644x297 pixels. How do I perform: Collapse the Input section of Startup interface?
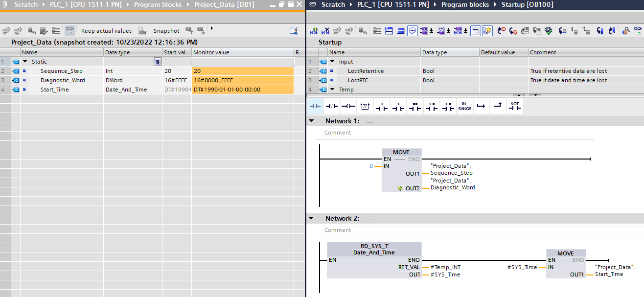pos(332,62)
